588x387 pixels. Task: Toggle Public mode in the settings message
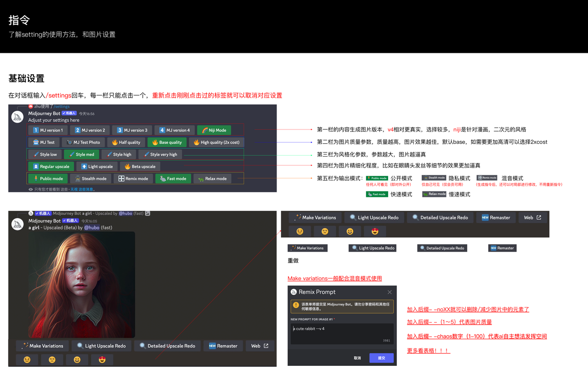click(x=48, y=179)
